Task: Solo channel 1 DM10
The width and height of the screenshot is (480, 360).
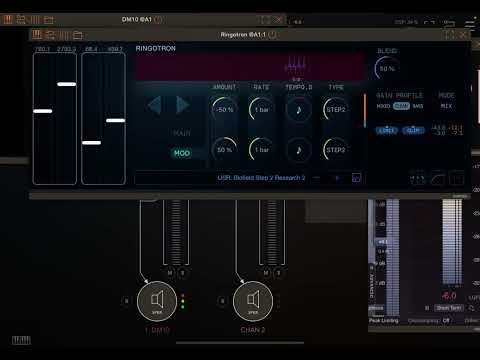Action: pyautogui.click(x=182, y=273)
